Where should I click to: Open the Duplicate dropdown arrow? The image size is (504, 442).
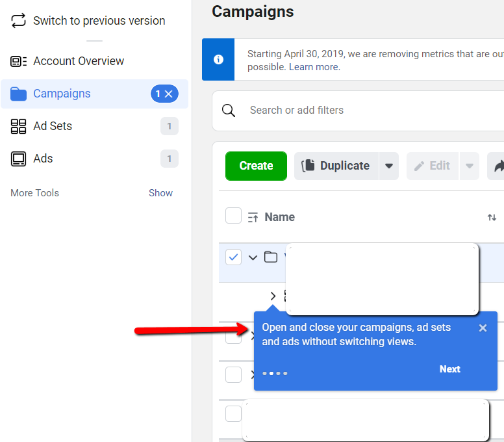(388, 166)
